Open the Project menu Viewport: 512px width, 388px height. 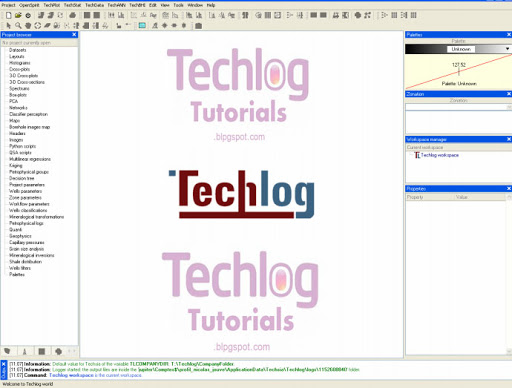[8, 5]
